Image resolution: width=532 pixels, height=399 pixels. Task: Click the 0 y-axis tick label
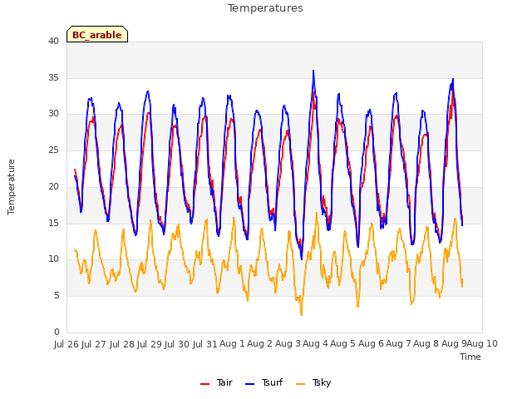57,332
